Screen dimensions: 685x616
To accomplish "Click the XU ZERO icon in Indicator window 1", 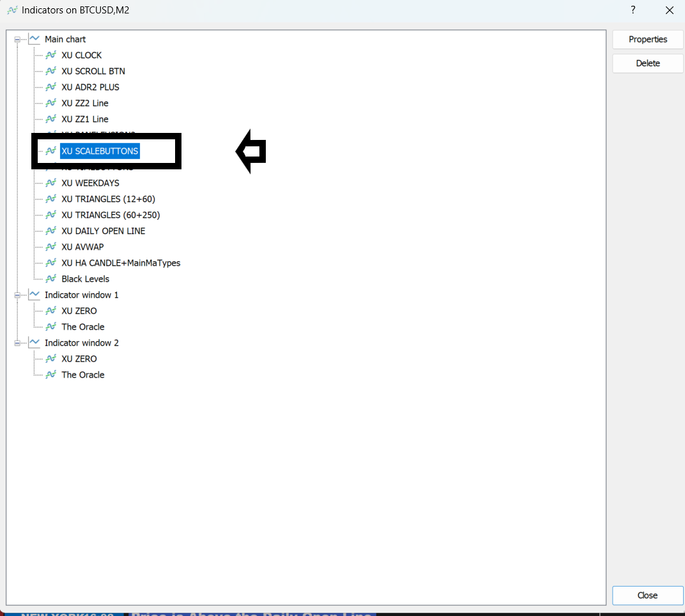I will click(x=50, y=311).
